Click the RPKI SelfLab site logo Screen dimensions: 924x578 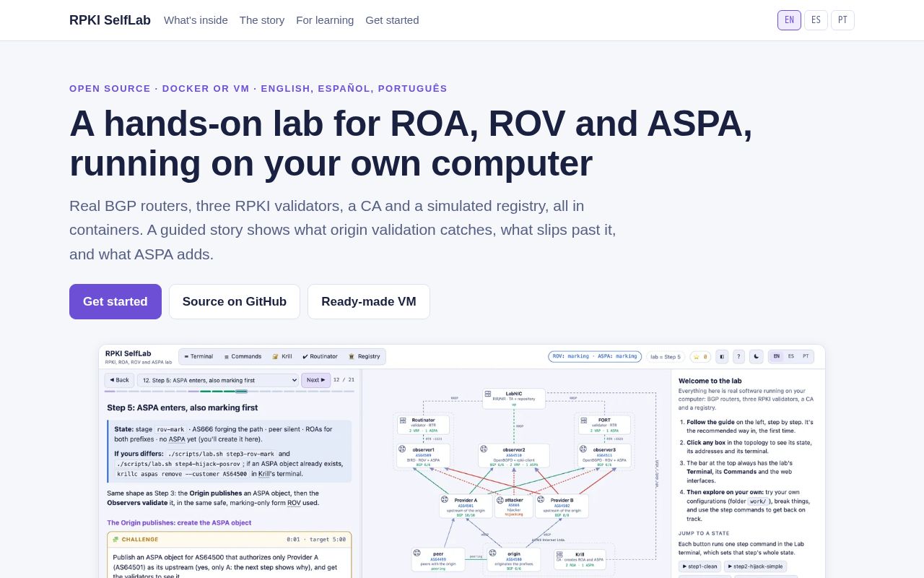110,20
